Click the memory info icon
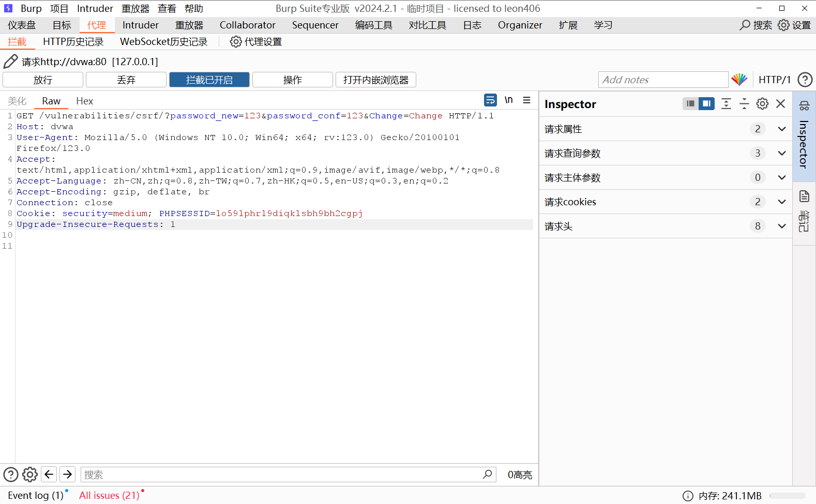Image resolution: width=816 pixels, height=504 pixels. click(x=688, y=496)
